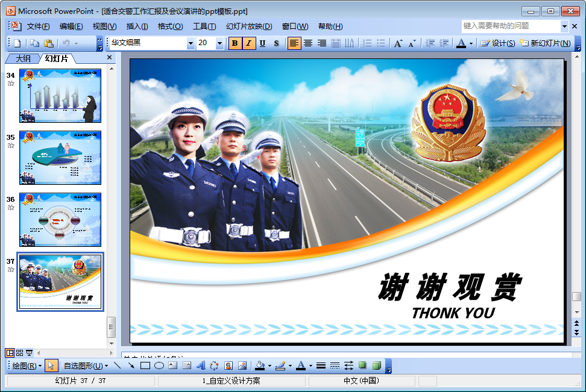
Task: Insert WordArt
Action: tap(200, 366)
